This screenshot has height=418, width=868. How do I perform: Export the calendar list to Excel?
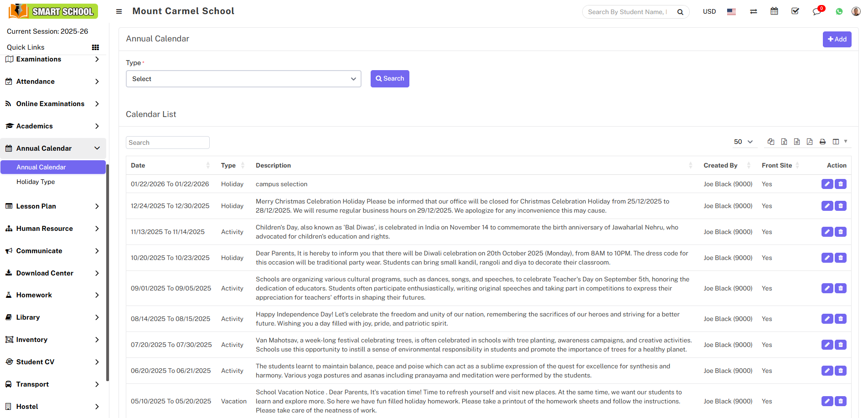(784, 142)
